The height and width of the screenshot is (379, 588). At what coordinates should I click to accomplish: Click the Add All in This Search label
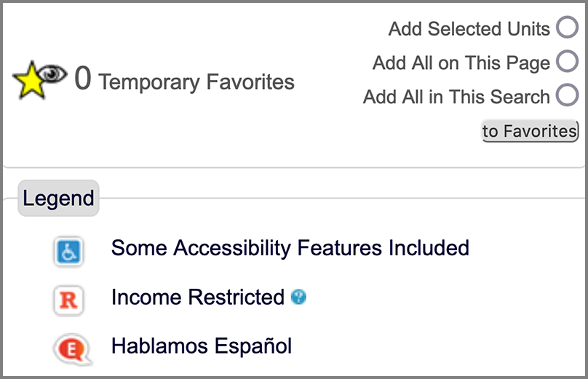[x=456, y=97]
